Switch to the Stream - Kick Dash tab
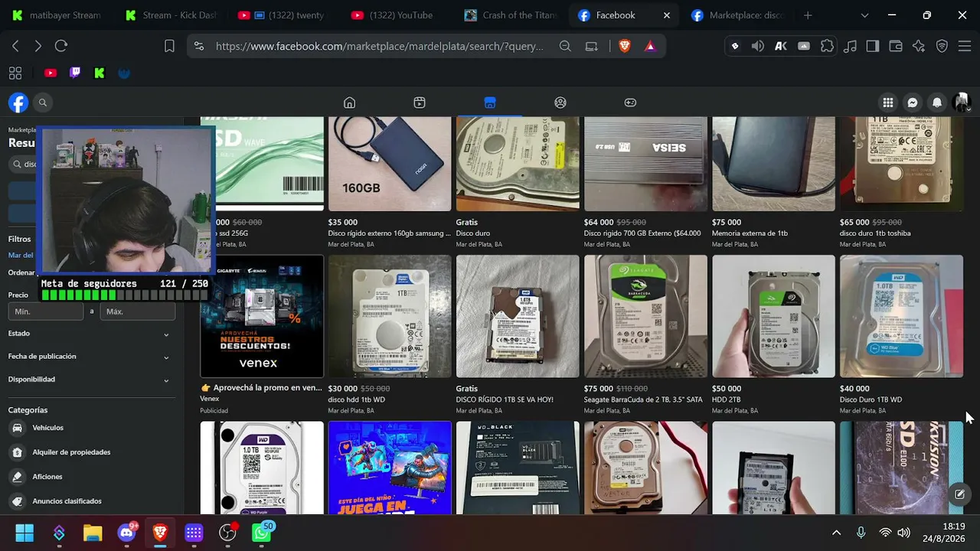Screen dimensions: 980x551 click(x=173, y=15)
